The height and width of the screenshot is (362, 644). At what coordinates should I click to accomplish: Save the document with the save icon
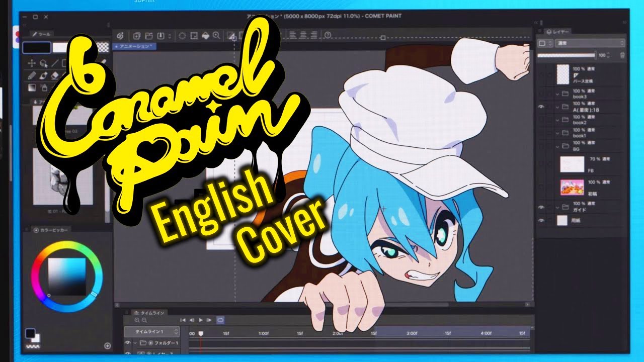[161, 36]
